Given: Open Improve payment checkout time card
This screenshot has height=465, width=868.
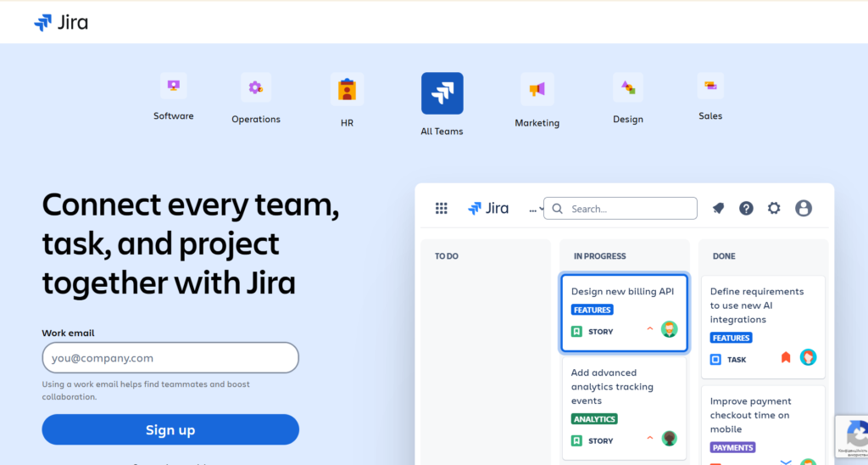Looking at the screenshot, I should pos(763,425).
